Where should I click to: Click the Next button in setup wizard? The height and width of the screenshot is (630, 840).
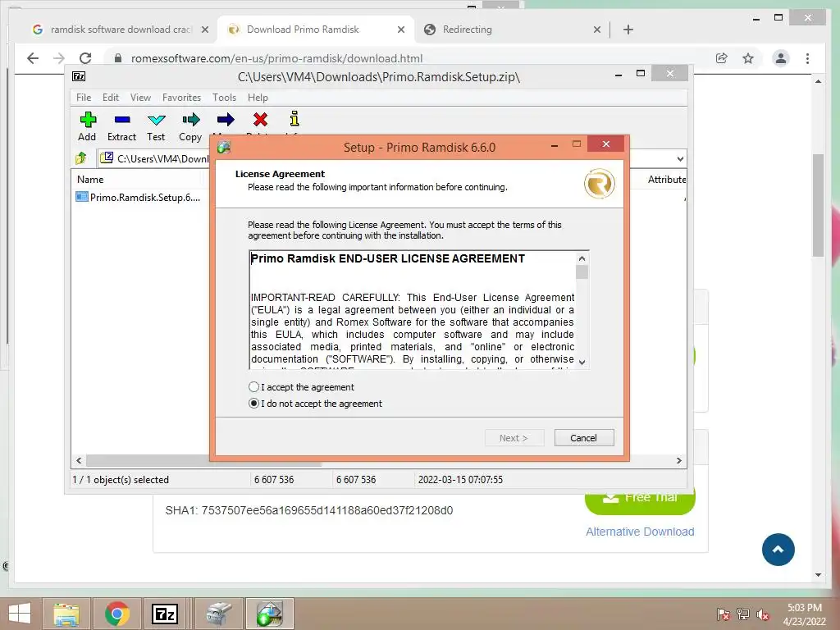pos(514,438)
